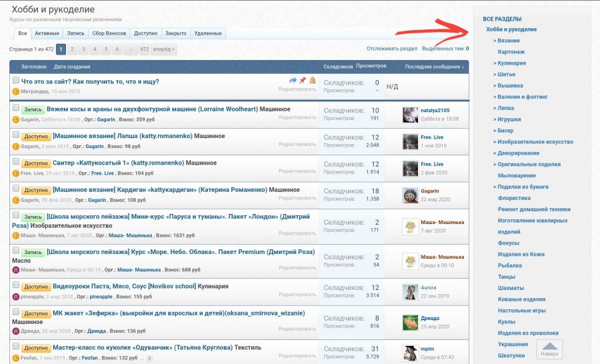Expand the Кулинария section in sidebar
The width and height of the screenshot is (600, 364).
pos(511,63)
